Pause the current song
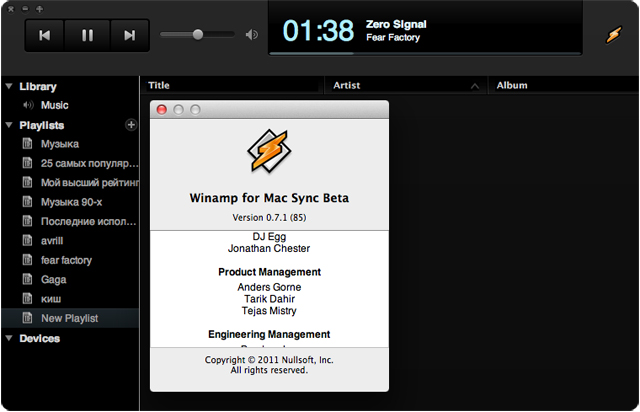The width and height of the screenshot is (640, 412). 87,35
